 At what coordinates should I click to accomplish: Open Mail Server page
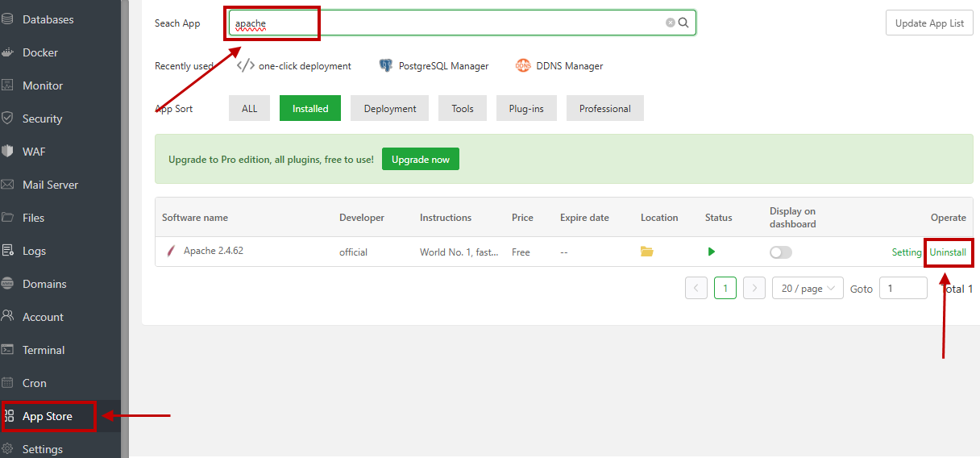pos(50,185)
